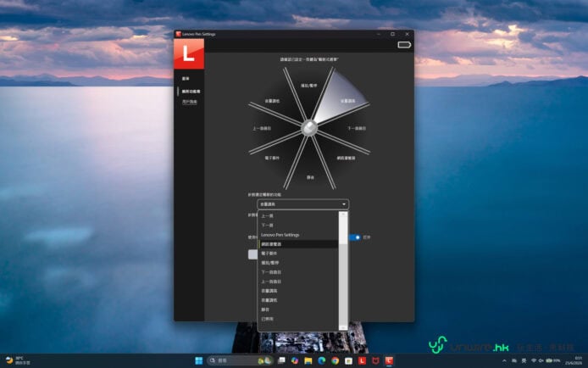Screen dimensions: 588x368
Task: Launch Google Chrome from the taskbar
Action: click(x=336, y=360)
